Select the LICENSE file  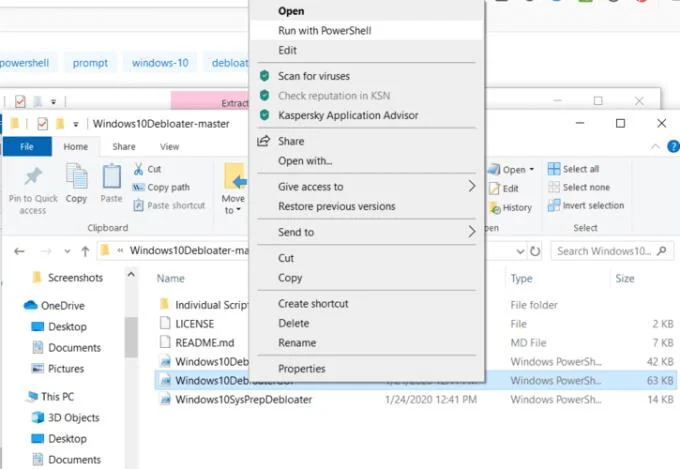(186, 324)
